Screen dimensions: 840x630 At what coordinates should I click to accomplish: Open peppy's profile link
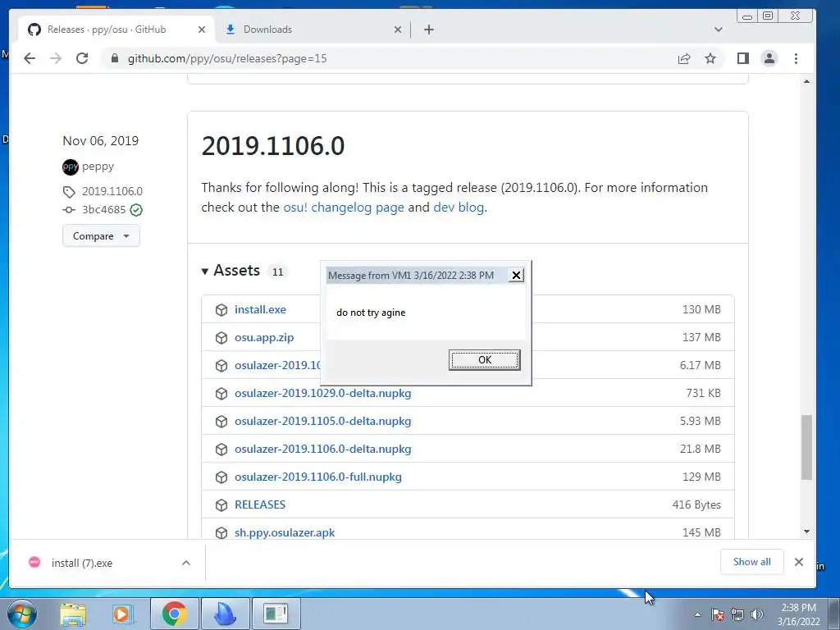coord(98,167)
